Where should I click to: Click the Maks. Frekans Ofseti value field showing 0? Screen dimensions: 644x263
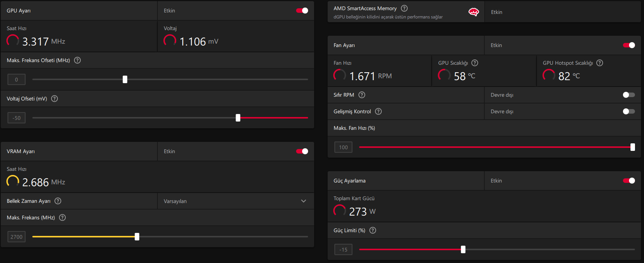(x=17, y=79)
